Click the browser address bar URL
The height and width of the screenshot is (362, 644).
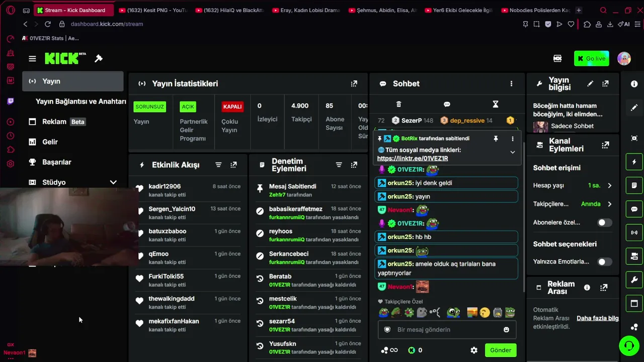pos(107,24)
